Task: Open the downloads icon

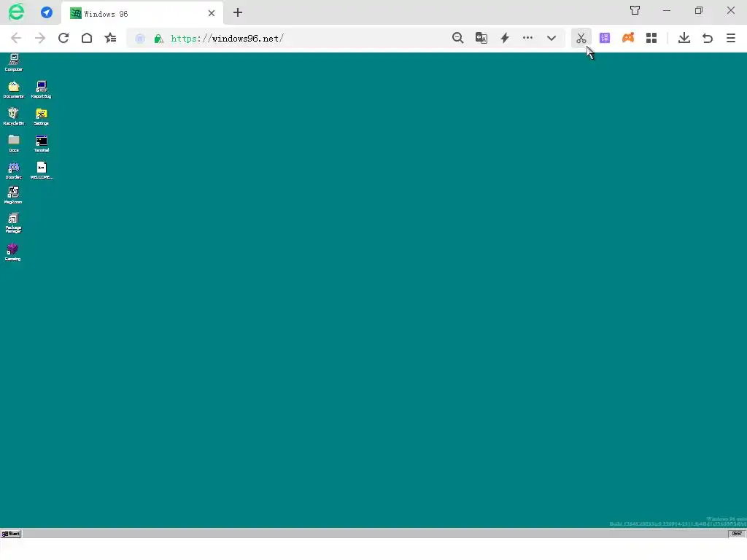Action: 684,38
